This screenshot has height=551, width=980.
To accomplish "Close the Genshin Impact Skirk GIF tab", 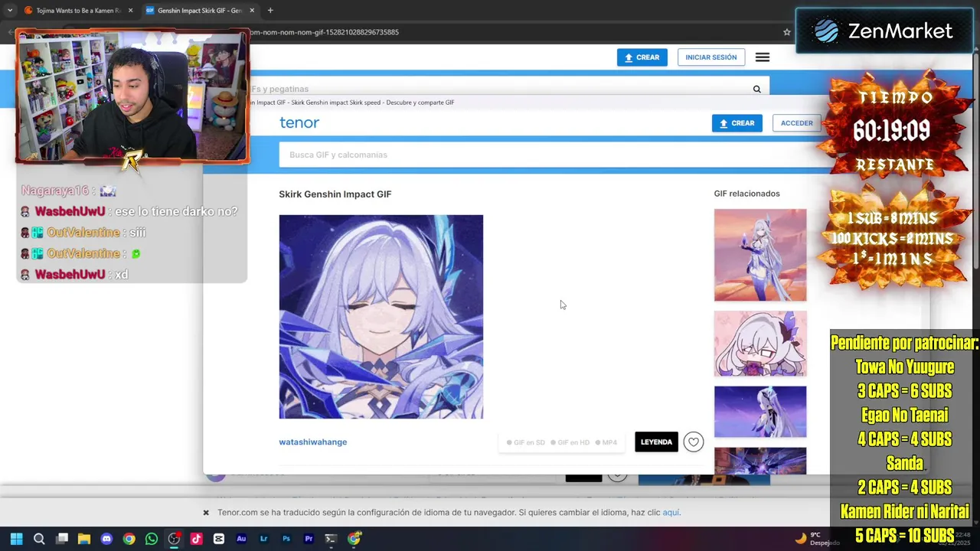I will point(252,11).
